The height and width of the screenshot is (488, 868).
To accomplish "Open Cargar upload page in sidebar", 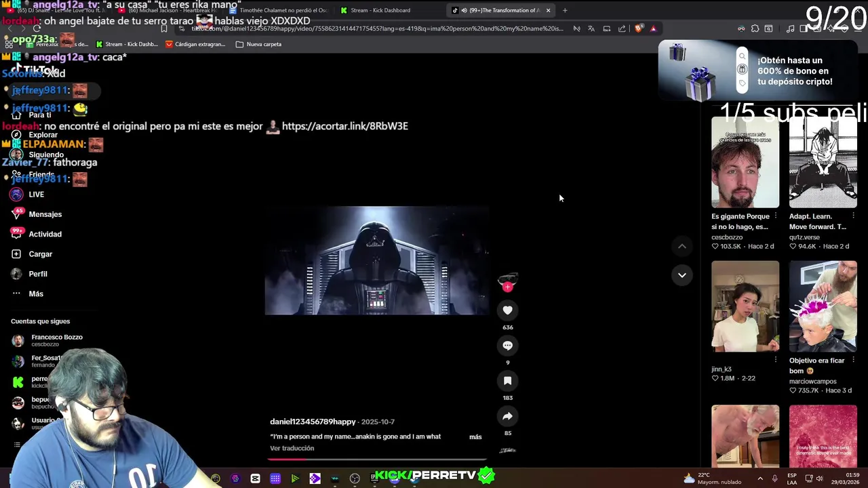I will click(x=32, y=254).
